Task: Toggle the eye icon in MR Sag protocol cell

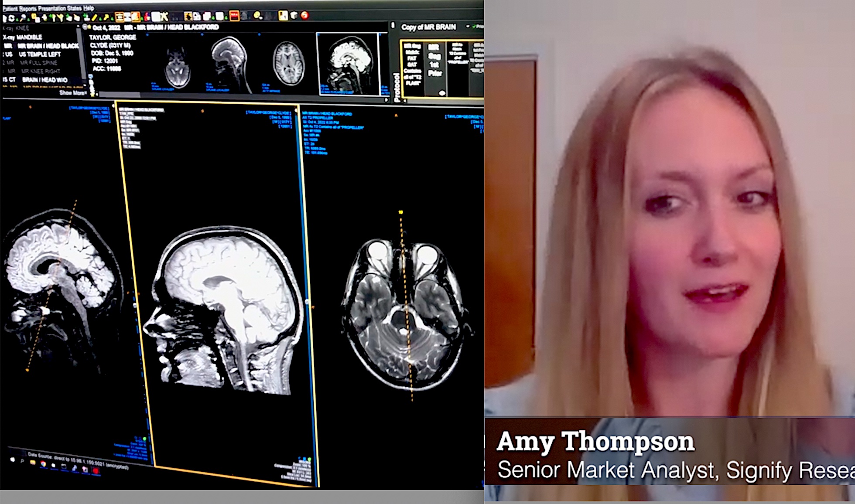Action: [x=442, y=92]
